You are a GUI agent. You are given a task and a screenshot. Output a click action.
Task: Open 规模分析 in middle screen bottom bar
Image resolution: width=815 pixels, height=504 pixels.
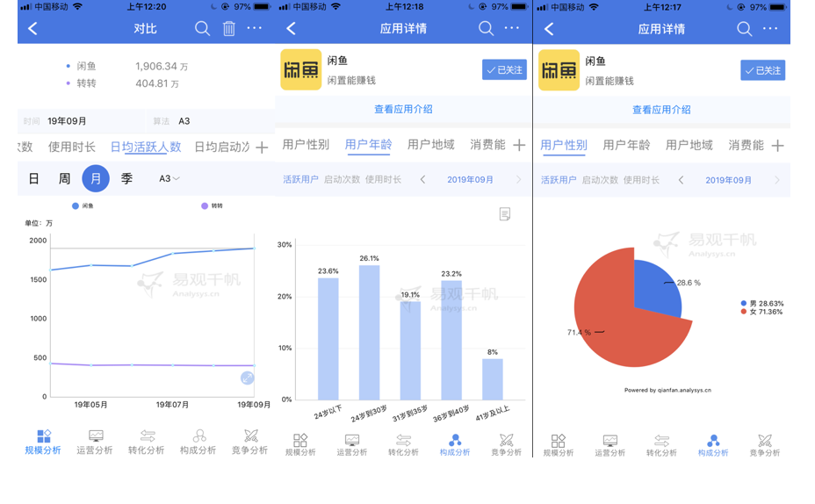(x=300, y=445)
